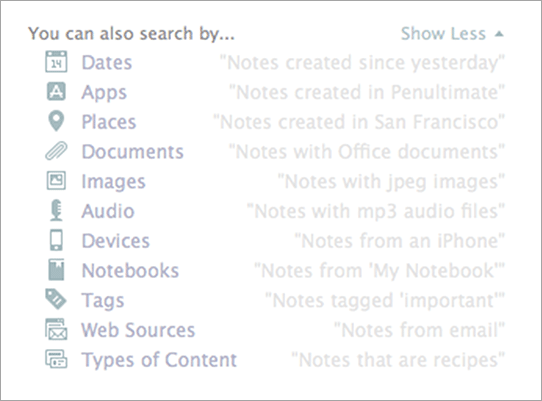
Task: Click the Devices phone icon
Action: point(56,240)
